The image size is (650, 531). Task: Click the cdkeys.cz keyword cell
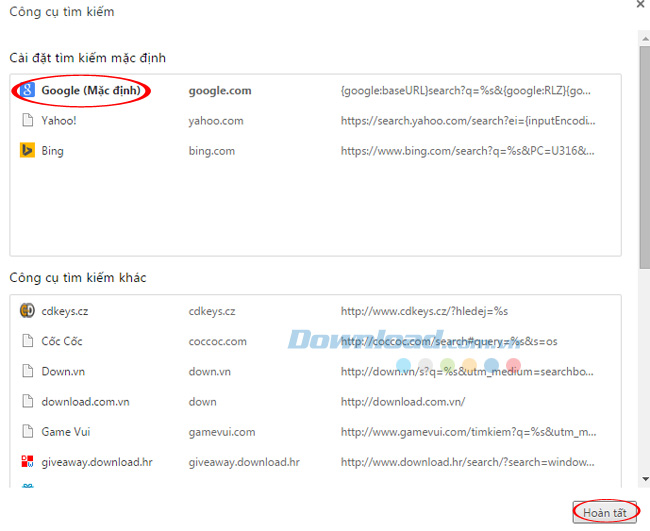pyautogui.click(x=212, y=311)
